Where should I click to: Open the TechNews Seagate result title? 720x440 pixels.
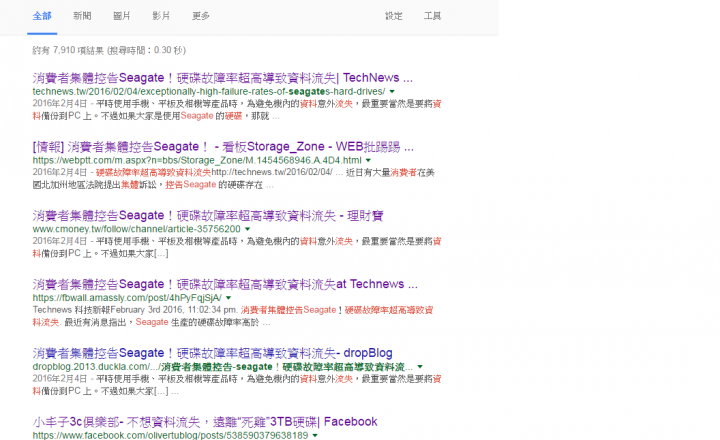(223, 78)
